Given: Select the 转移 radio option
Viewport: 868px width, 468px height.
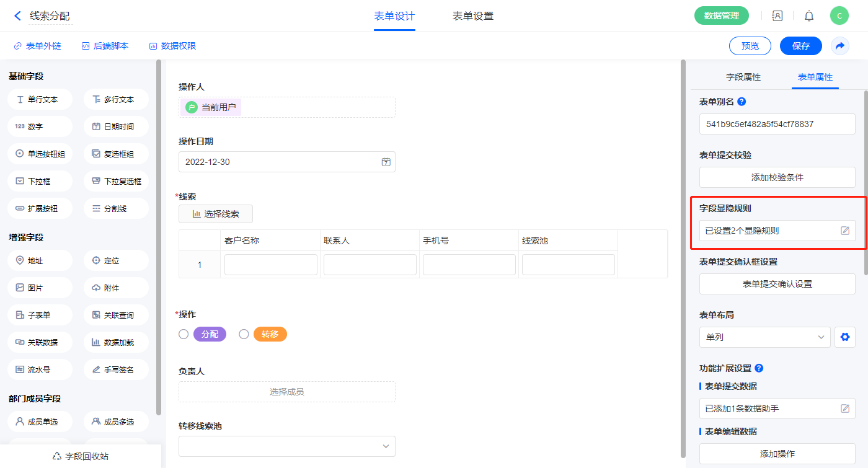Looking at the screenshot, I should [244, 335].
